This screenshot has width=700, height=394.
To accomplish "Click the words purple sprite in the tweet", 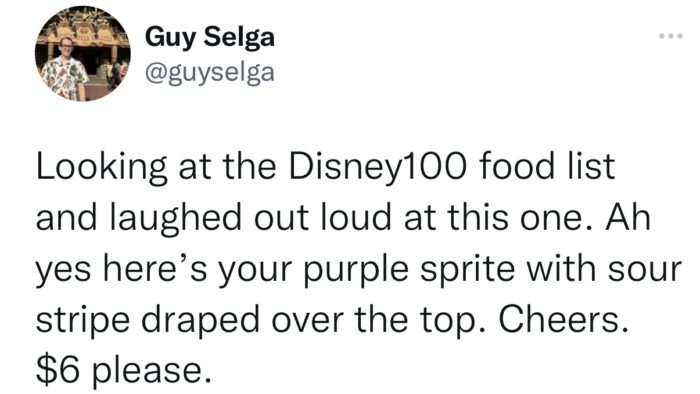I will click(408, 271).
